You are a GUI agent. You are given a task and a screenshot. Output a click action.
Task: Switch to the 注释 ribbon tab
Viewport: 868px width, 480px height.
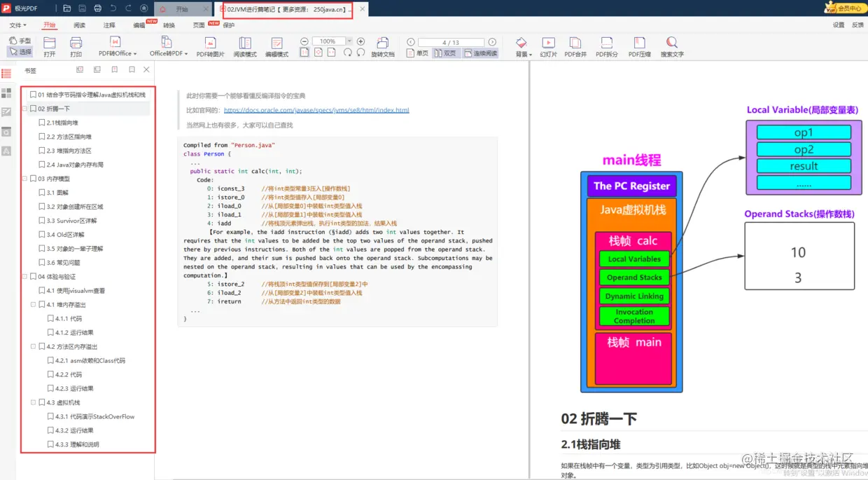(109, 25)
